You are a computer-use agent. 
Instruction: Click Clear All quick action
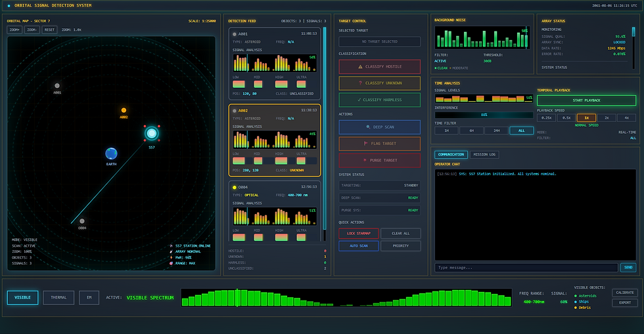click(400, 234)
